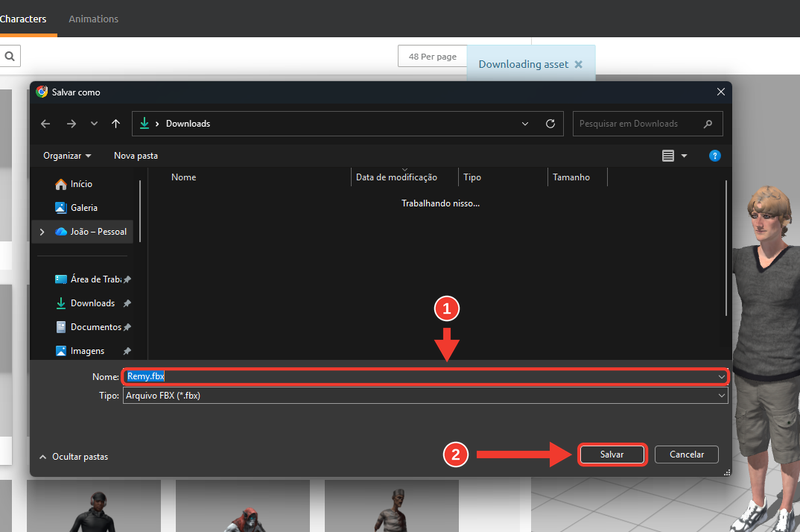Click the search magnifier in Save dialog
This screenshot has height=532, width=800.
point(708,124)
